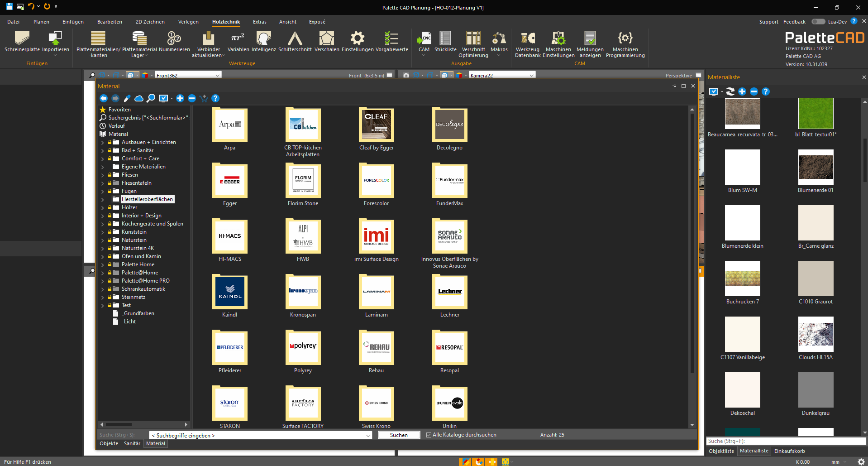868x466 pixels.
Task: Open Plattenmaterial Lager dropdown arrow
Action: (147, 56)
